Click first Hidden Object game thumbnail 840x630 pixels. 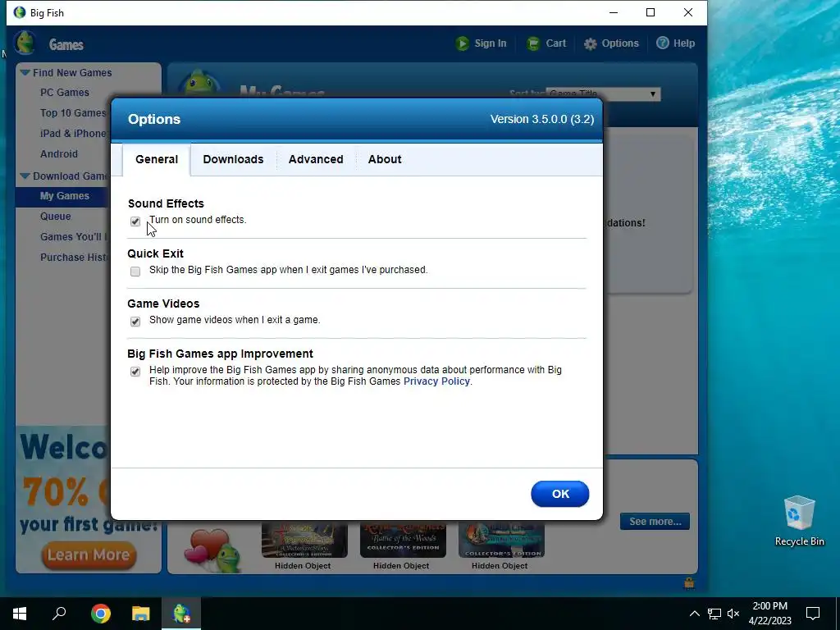304,541
